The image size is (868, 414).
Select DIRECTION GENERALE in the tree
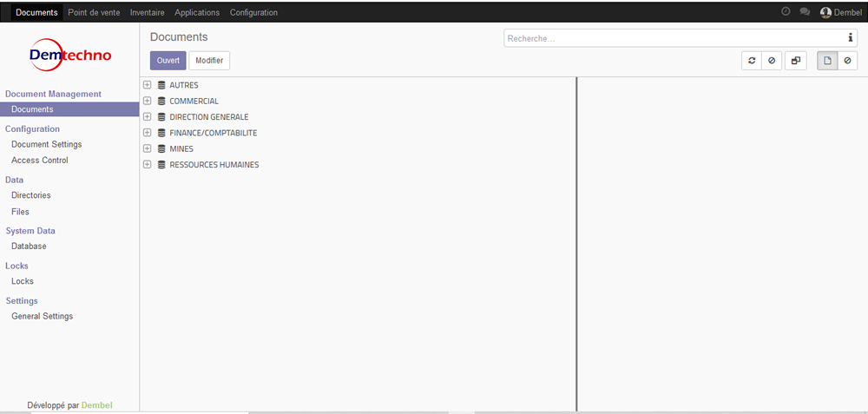click(208, 117)
